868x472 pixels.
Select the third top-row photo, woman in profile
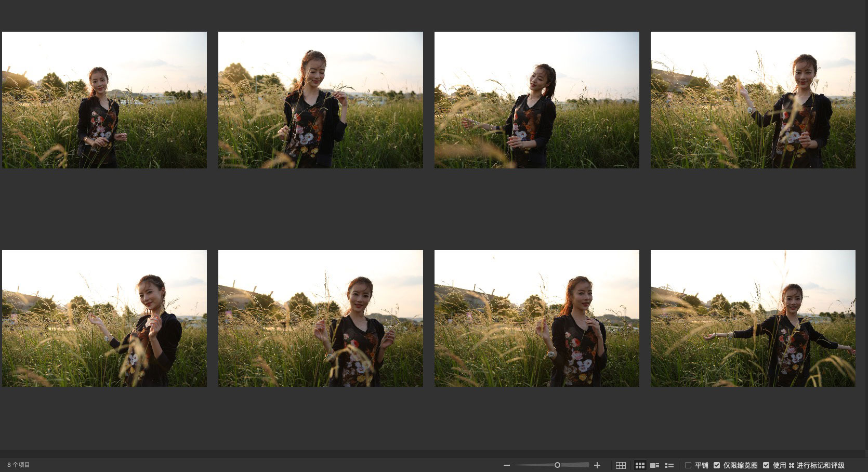(536, 100)
